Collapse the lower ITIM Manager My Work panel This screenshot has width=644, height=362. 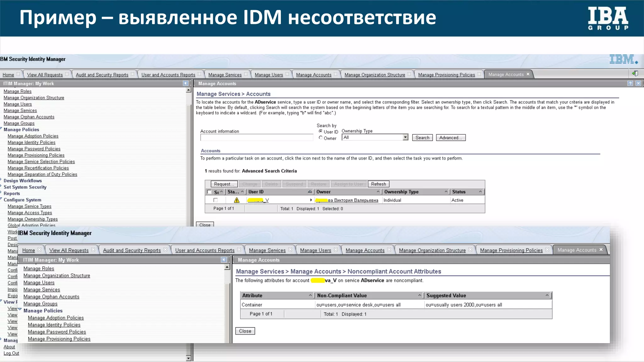[x=224, y=260]
